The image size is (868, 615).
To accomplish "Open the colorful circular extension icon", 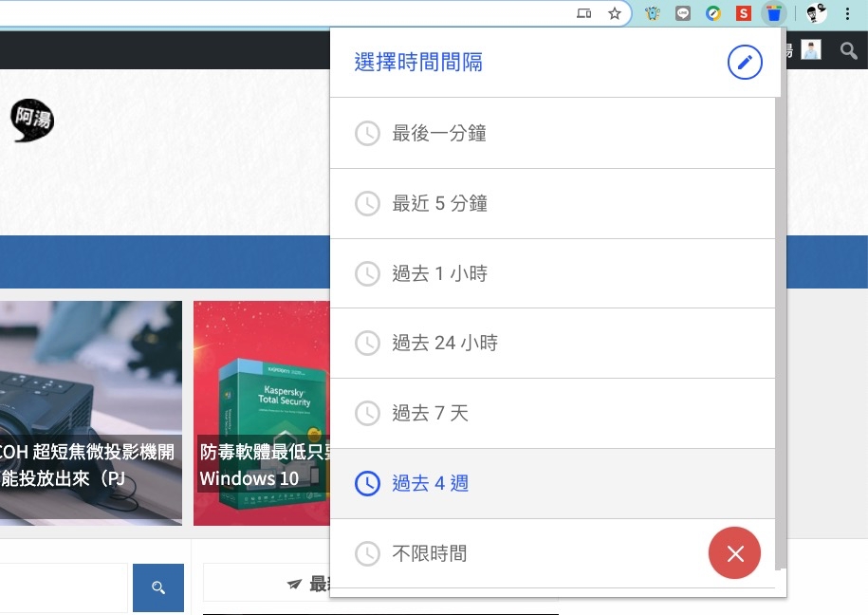I will coord(713,13).
